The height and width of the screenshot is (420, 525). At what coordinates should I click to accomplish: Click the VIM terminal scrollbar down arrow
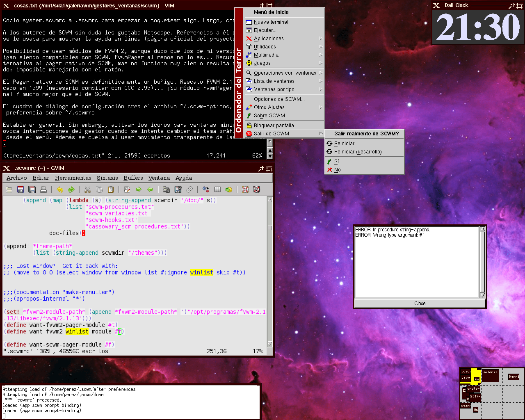[x=270, y=156]
